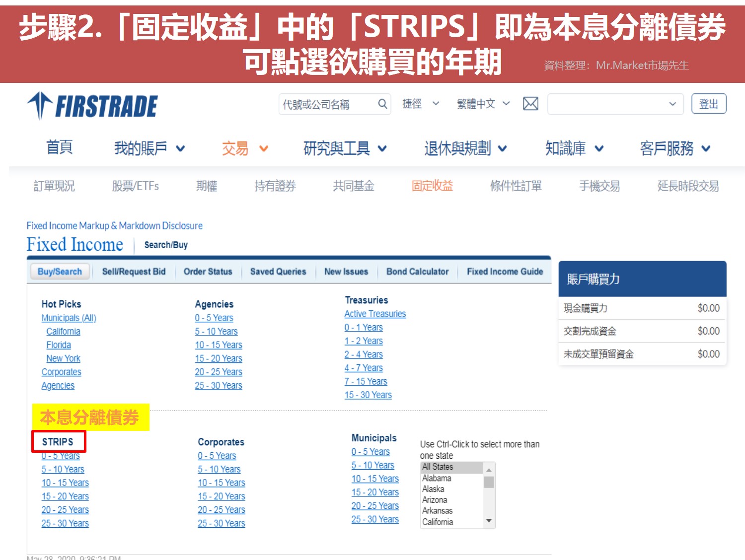
Task: Select Corporates 0 - 5 Years
Action: coord(217,456)
